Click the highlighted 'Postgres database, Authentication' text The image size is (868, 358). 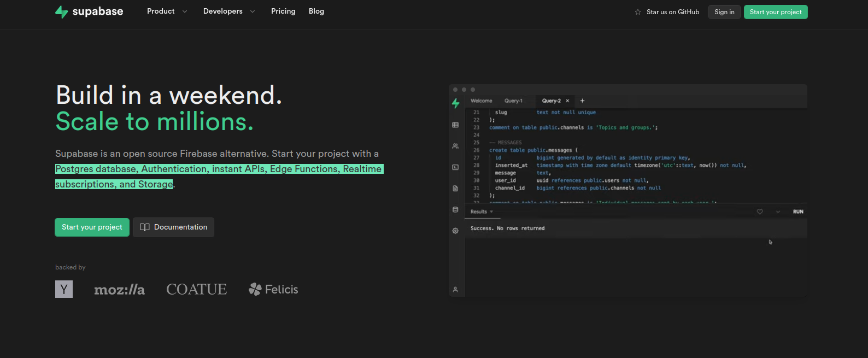click(132, 169)
